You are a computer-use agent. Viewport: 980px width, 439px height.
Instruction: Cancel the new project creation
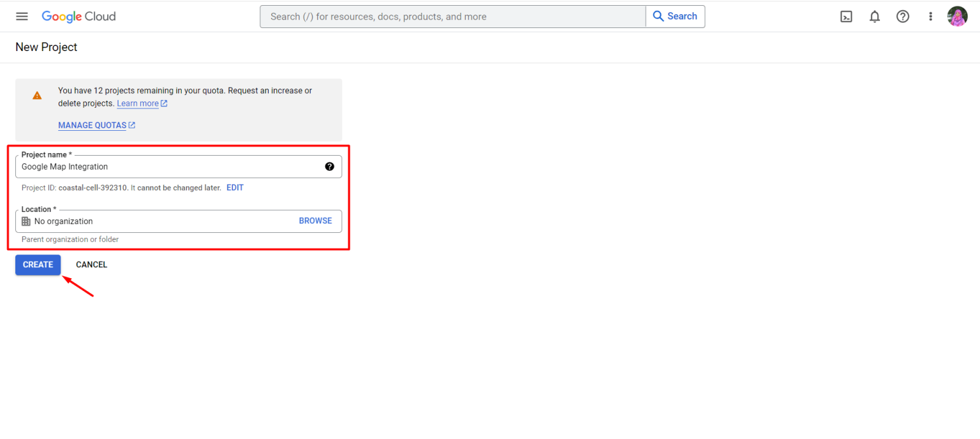pyautogui.click(x=91, y=265)
